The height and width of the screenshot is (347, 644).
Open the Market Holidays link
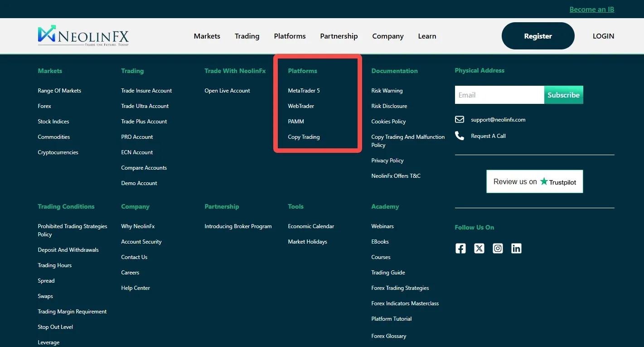[307, 242]
